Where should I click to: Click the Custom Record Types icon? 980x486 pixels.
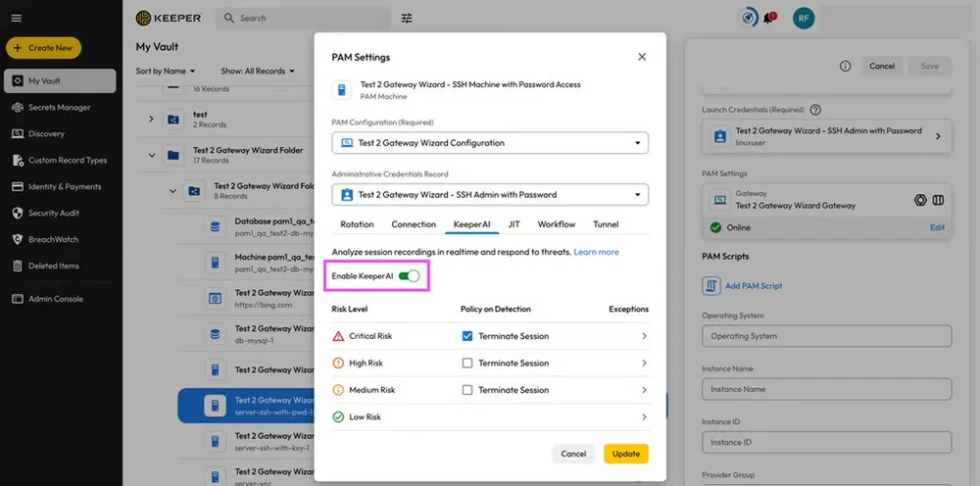tap(18, 160)
